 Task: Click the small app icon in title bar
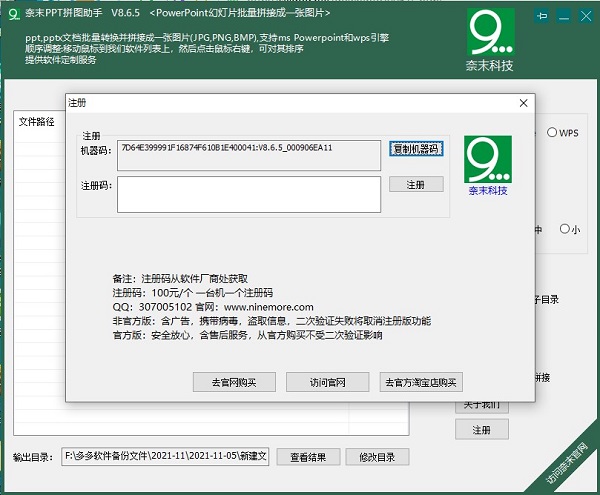pyautogui.click(x=14, y=14)
